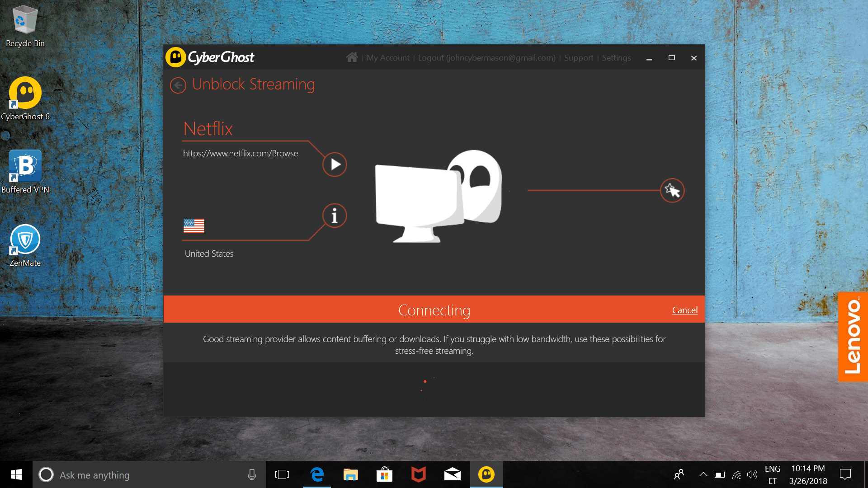Open Microsoft Store from taskbar

click(384, 474)
